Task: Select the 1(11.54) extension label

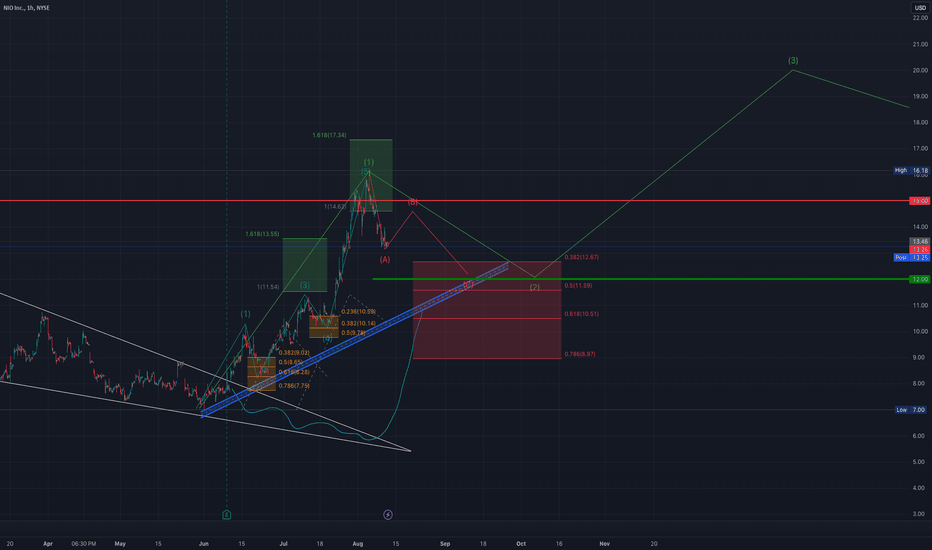Action: [268, 287]
